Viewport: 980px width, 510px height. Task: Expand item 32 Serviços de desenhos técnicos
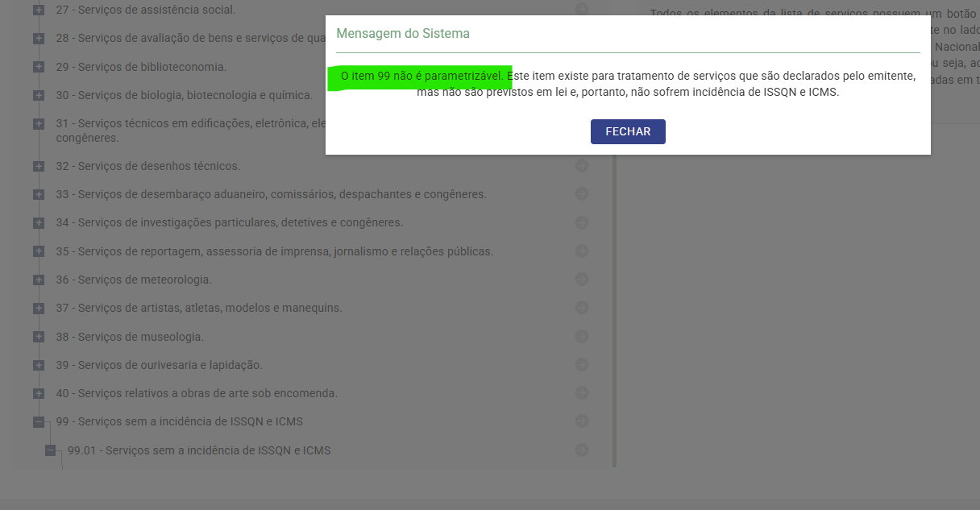[x=39, y=166]
